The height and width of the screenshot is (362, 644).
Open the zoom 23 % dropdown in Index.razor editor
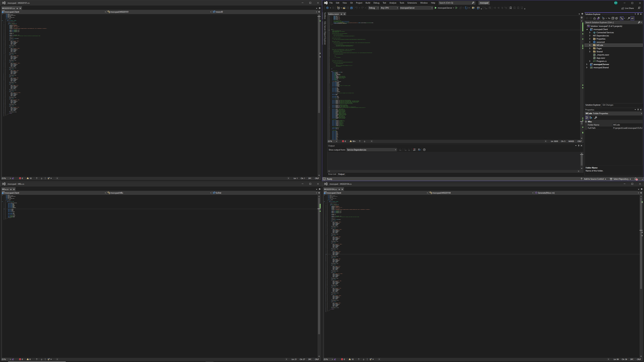(333, 141)
